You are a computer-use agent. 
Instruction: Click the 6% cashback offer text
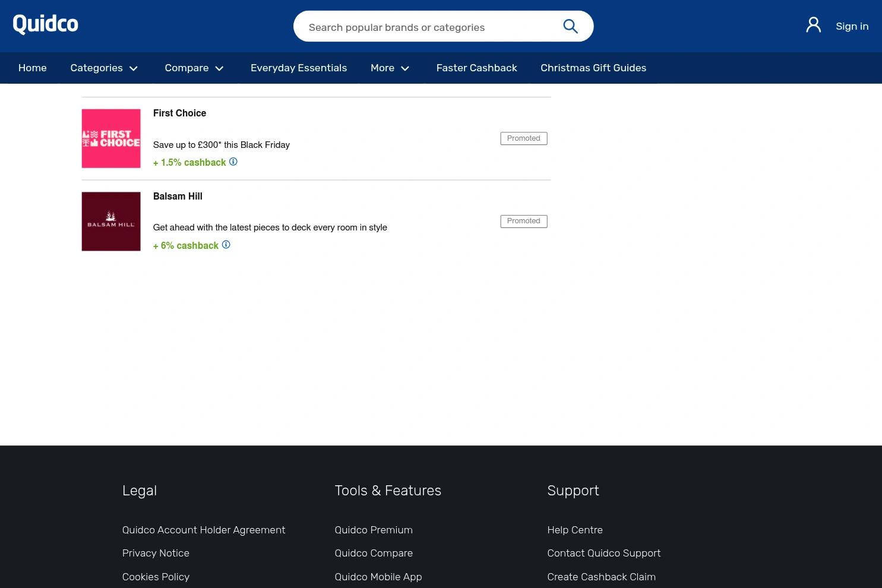point(186,245)
